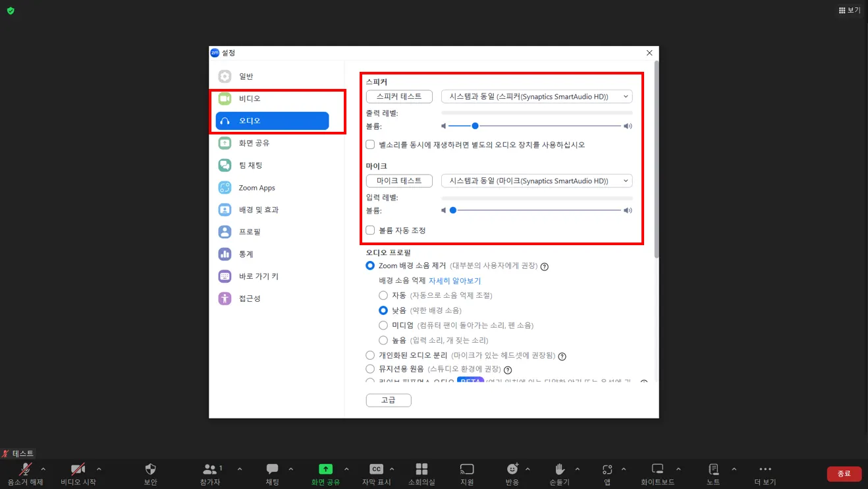Screen dimensions: 868x489
Task: Select the 뮤지션용 원음 radio button
Action: coord(370,369)
